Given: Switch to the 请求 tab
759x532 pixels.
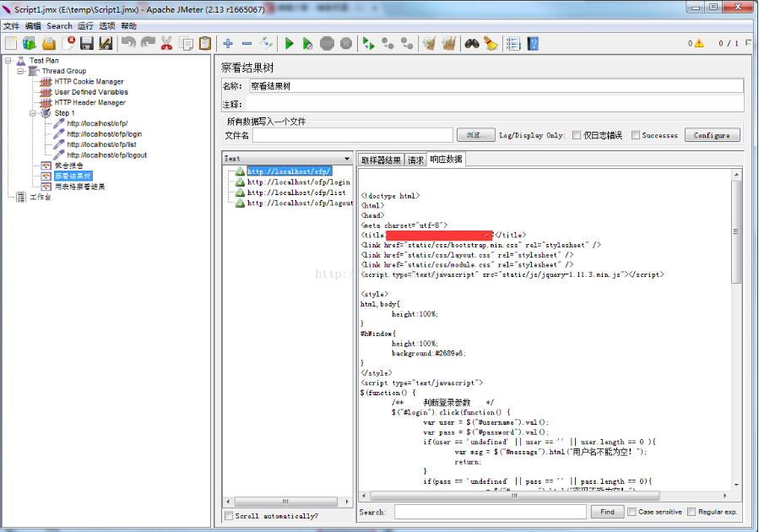Looking at the screenshot, I should pos(415,160).
